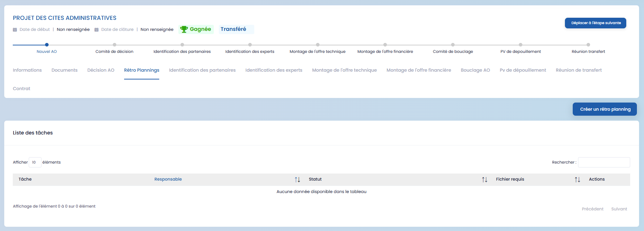Image resolution: width=644 pixels, height=231 pixels.
Task: Click the Suivant pagination link
Action: (619, 209)
